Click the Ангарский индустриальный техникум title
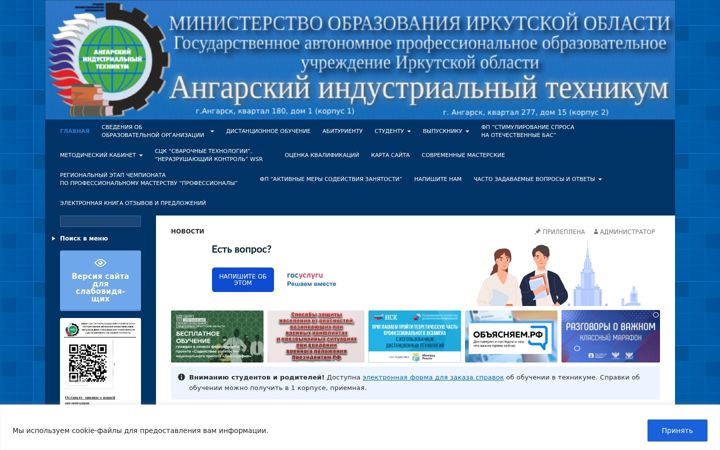This screenshot has height=450, width=720. pos(419,88)
